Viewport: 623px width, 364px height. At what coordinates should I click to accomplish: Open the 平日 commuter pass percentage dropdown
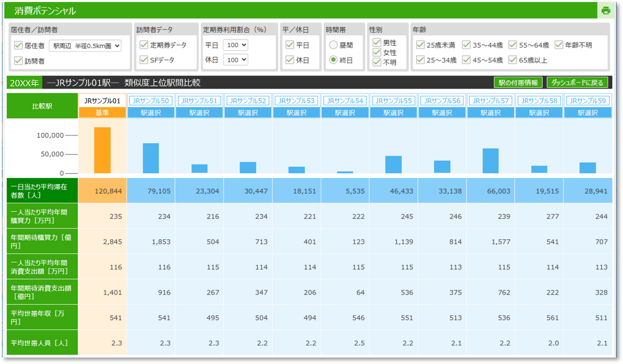235,45
